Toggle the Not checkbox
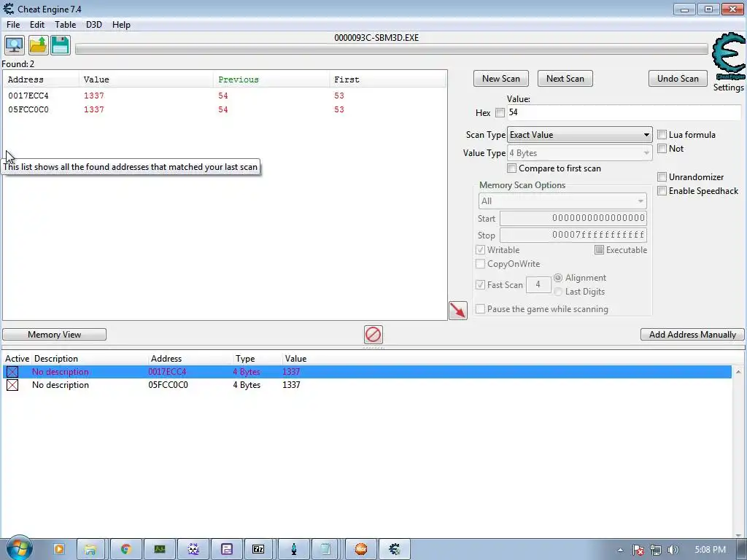The height and width of the screenshot is (560, 747). [662, 149]
